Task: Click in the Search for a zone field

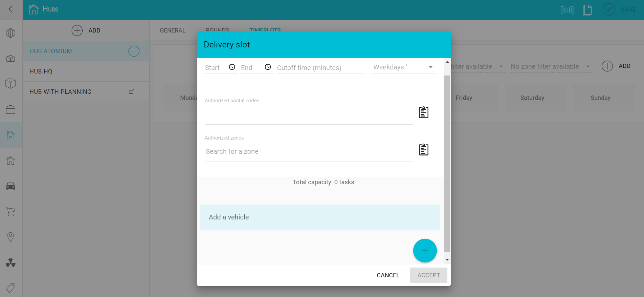Action: pos(309,151)
